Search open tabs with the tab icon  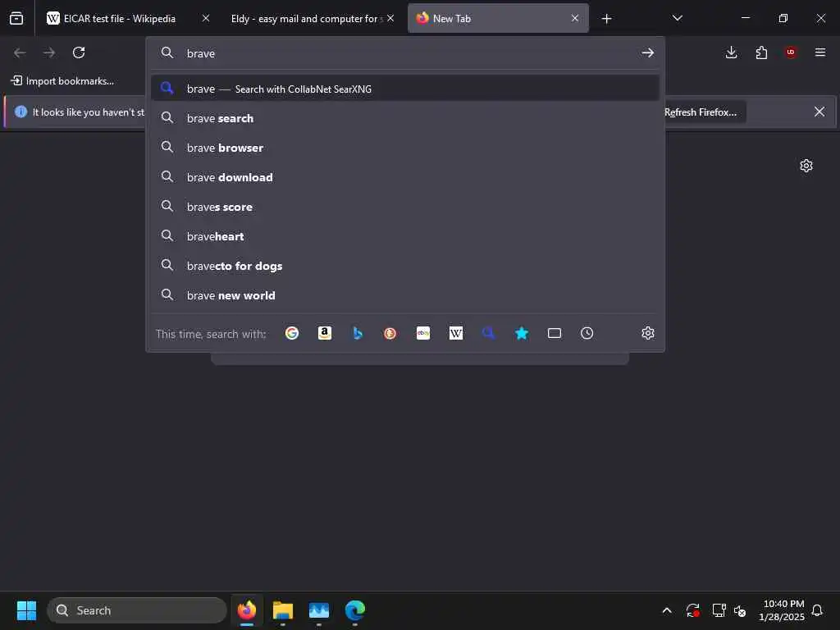pyautogui.click(x=555, y=333)
